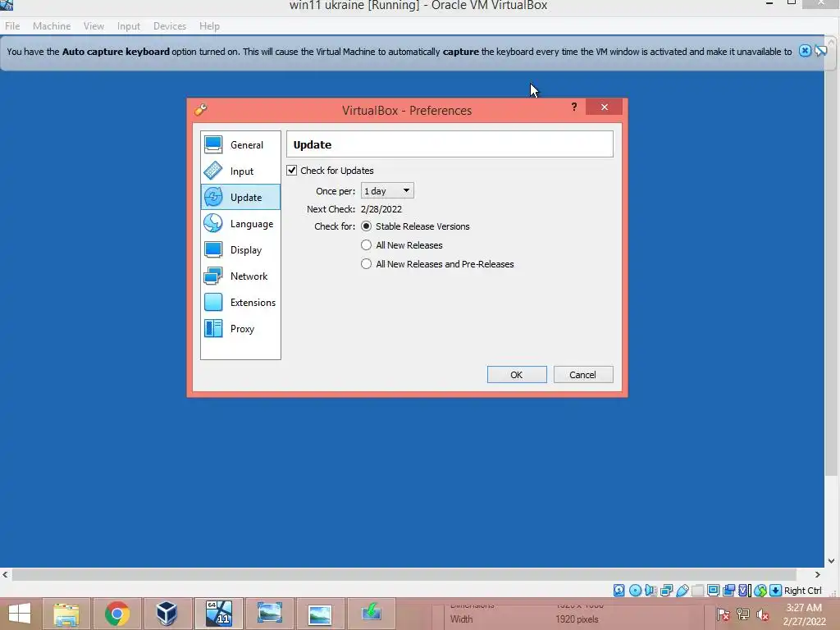This screenshot has height=630, width=840.
Task: Dismiss the auto capture keyboard notification
Action: pos(805,51)
